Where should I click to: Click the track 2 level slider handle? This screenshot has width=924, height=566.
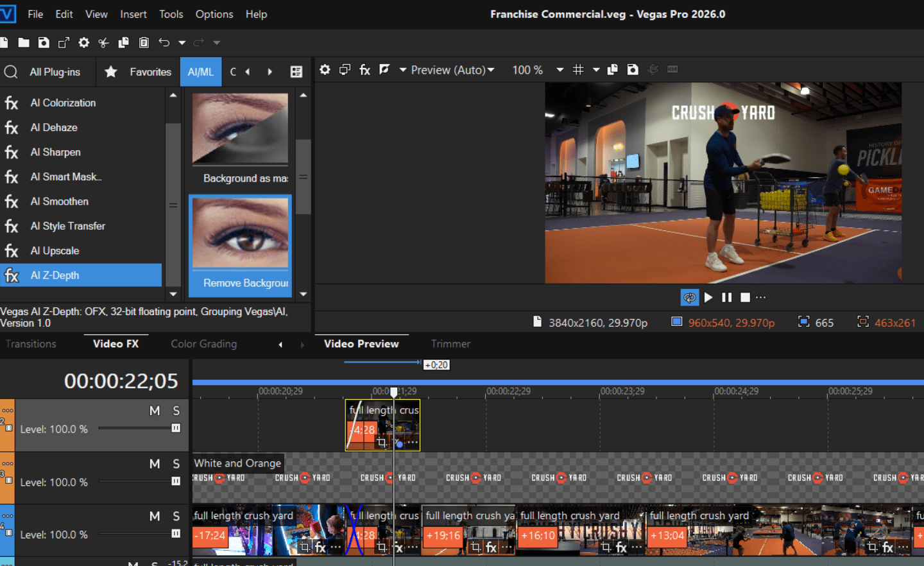[176, 428]
